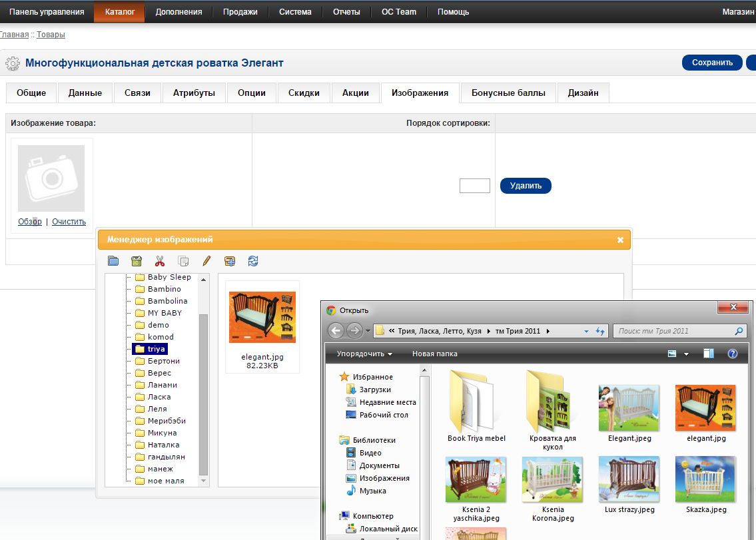The width and height of the screenshot is (756, 540).
Task: Select the Ласка folder in tree
Action: pyautogui.click(x=159, y=397)
